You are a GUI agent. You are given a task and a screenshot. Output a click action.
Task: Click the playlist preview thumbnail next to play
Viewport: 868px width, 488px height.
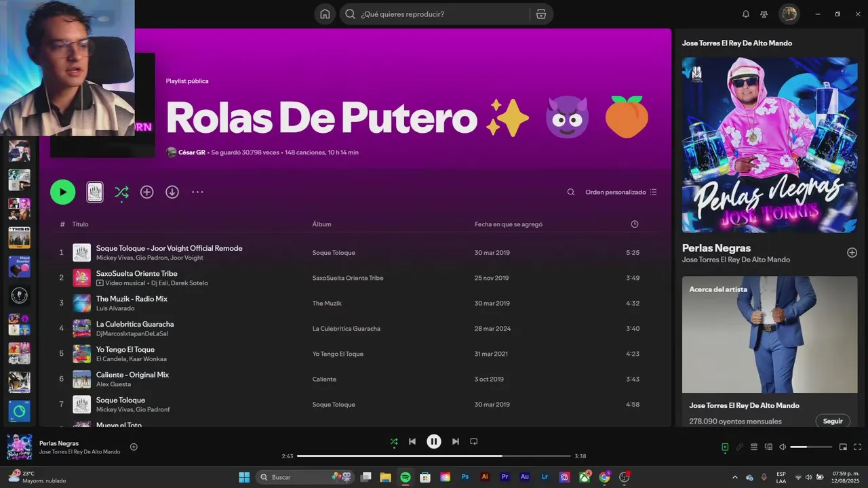(95, 192)
